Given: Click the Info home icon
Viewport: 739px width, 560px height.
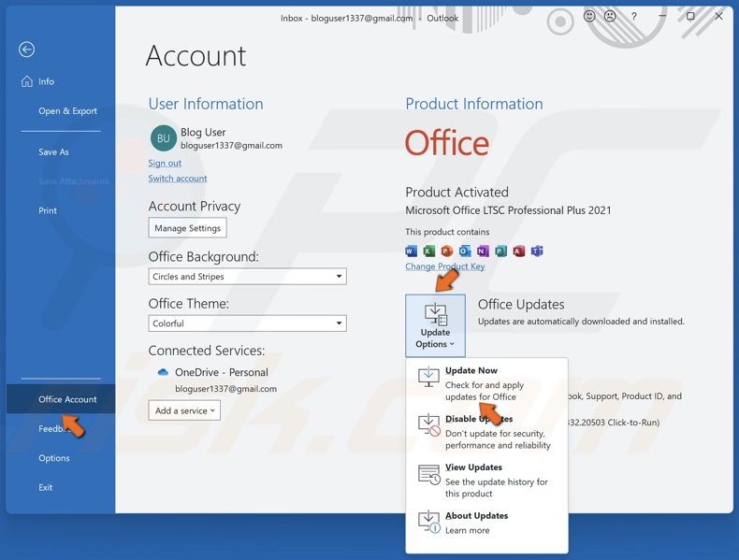Looking at the screenshot, I should click(x=27, y=81).
